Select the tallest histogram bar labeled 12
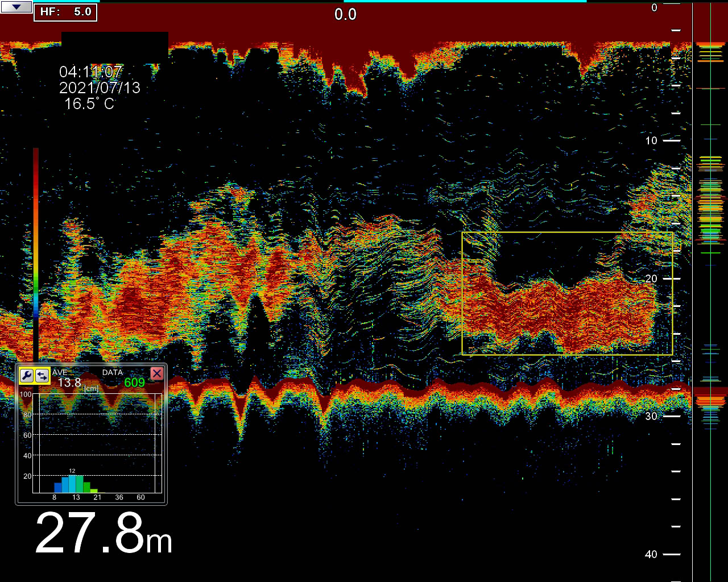 pos(72,484)
